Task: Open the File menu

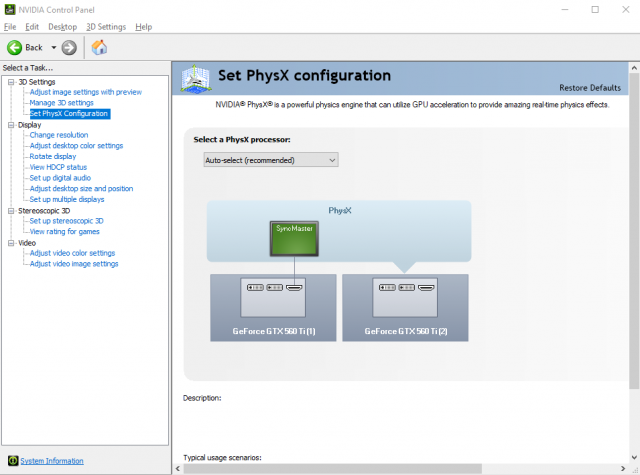Action: point(10,26)
